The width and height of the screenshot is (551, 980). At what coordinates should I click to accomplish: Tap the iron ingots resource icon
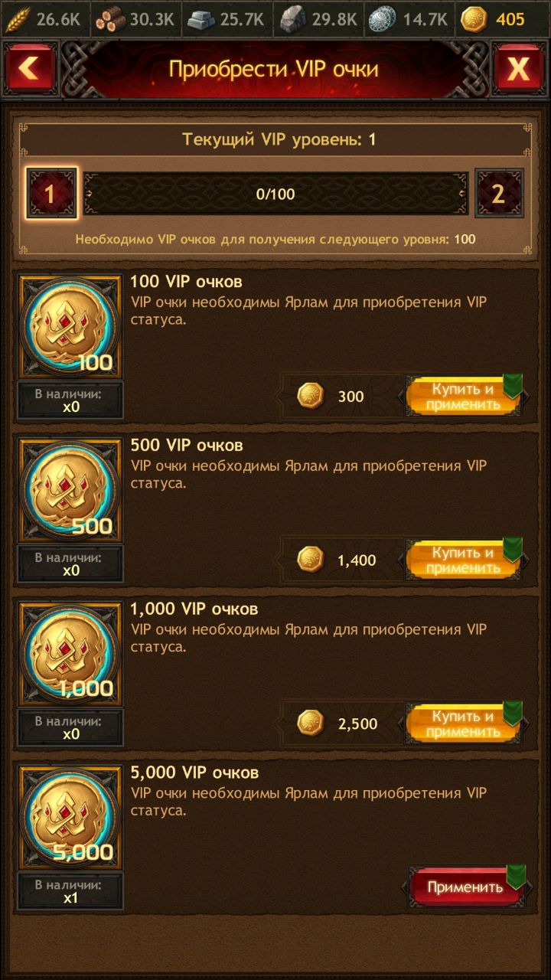[x=202, y=20]
